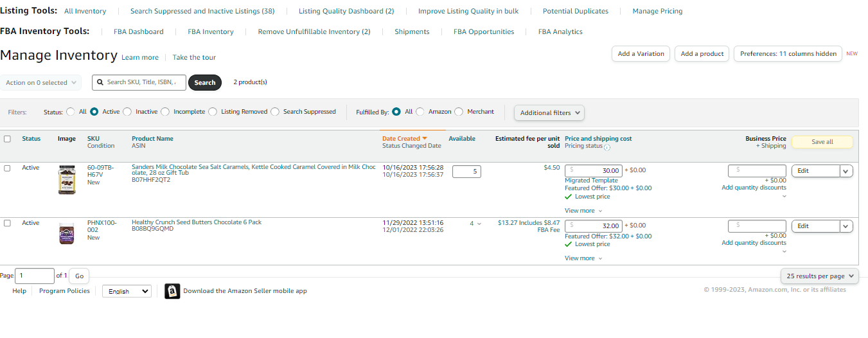Open 25 results per page dropdown
The height and width of the screenshot is (338, 868).
tap(820, 276)
